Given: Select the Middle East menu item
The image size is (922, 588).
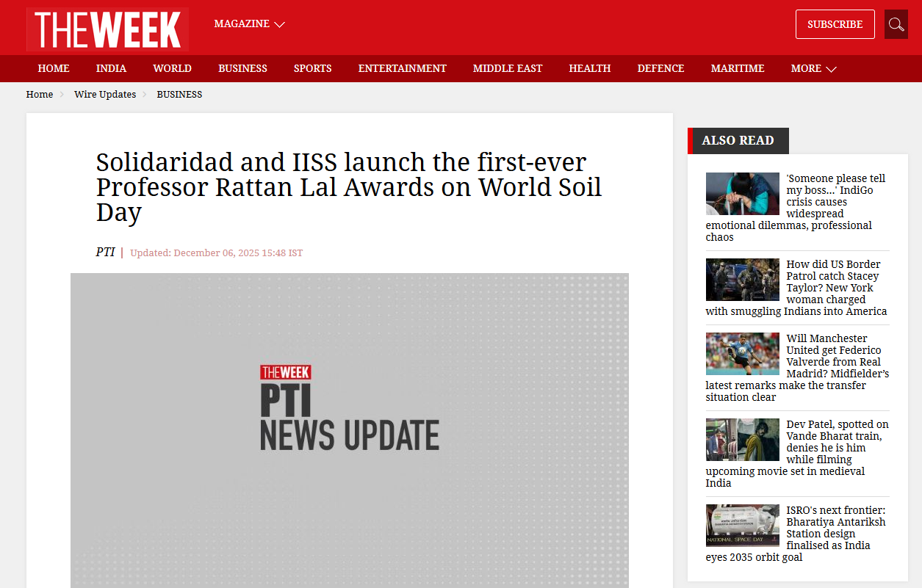Looking at the screenshot, I should pyautogui.click(x=507, y=68).
